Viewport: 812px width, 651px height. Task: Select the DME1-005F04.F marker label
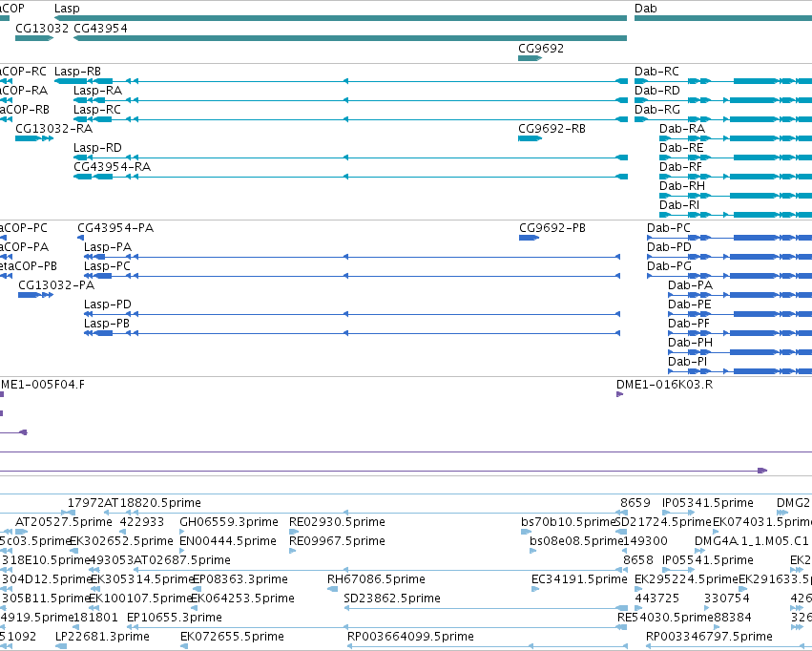(x=43, y=385)
